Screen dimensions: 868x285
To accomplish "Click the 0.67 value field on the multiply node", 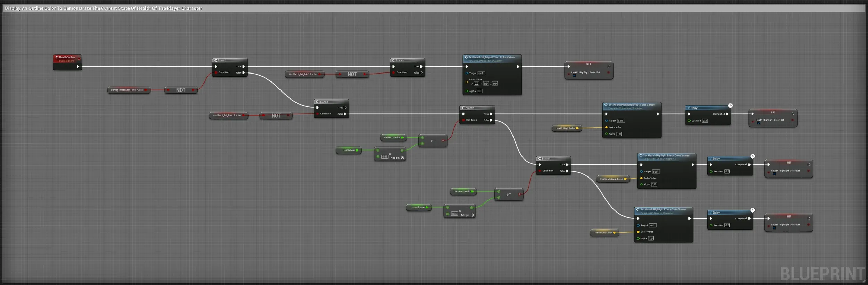I will [x=385, y=157].
